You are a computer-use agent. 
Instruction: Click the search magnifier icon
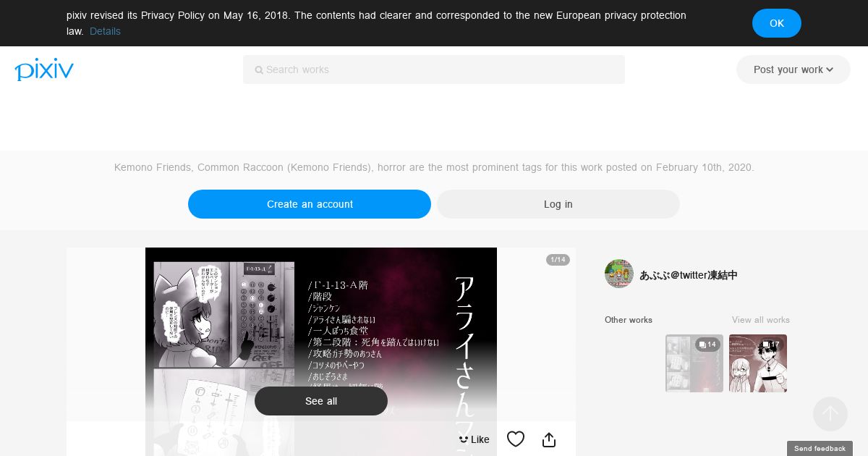coord(259,70)
